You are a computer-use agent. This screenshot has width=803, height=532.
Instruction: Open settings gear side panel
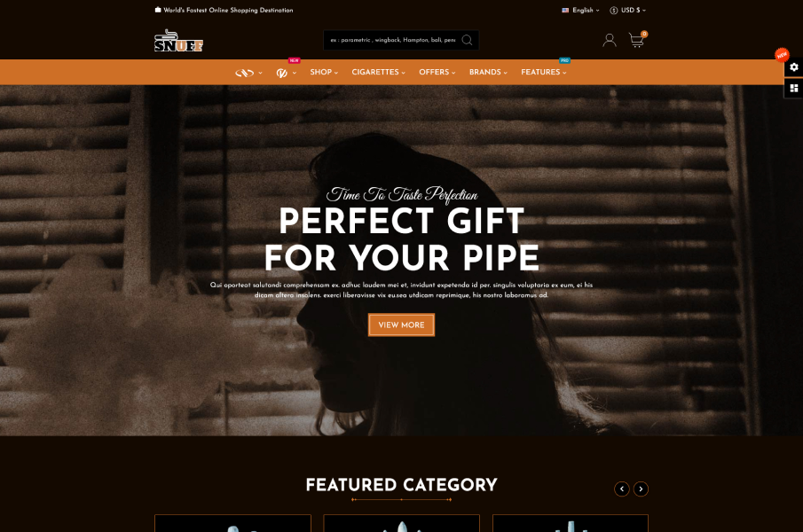pyautogui.click(x=794, y=67)
